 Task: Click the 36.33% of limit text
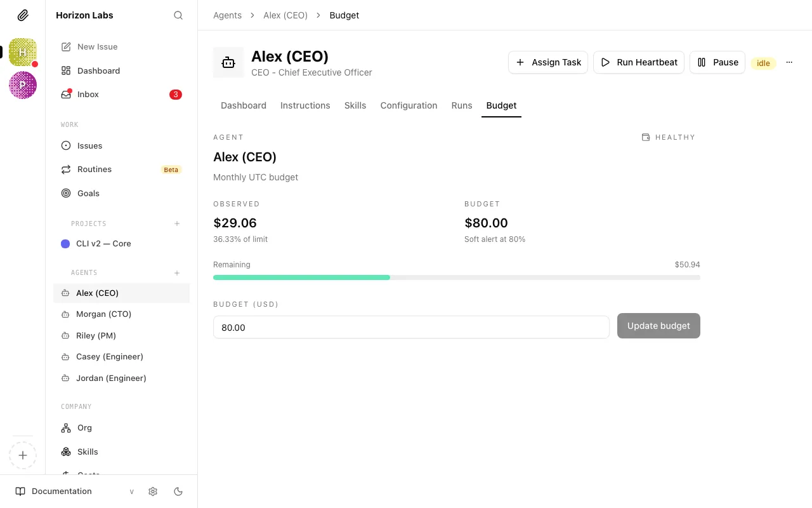click(x=240, y=239)
